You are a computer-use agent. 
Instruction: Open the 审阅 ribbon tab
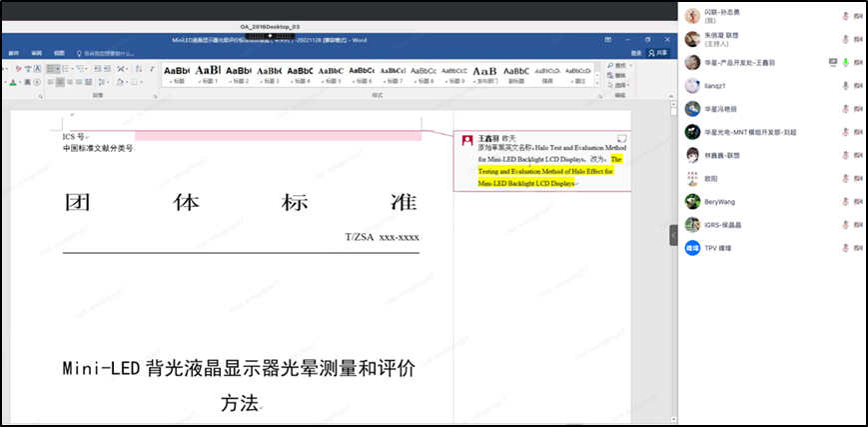(37, 53)
